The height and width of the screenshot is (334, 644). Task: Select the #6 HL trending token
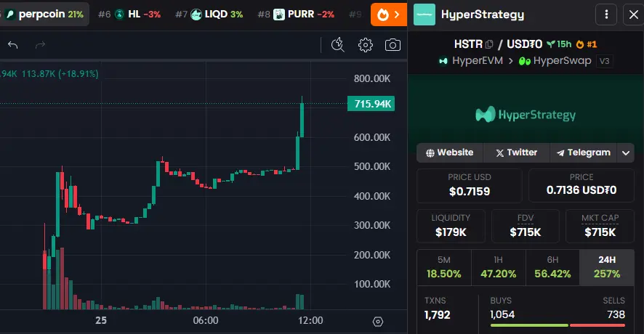coord(129,15)
